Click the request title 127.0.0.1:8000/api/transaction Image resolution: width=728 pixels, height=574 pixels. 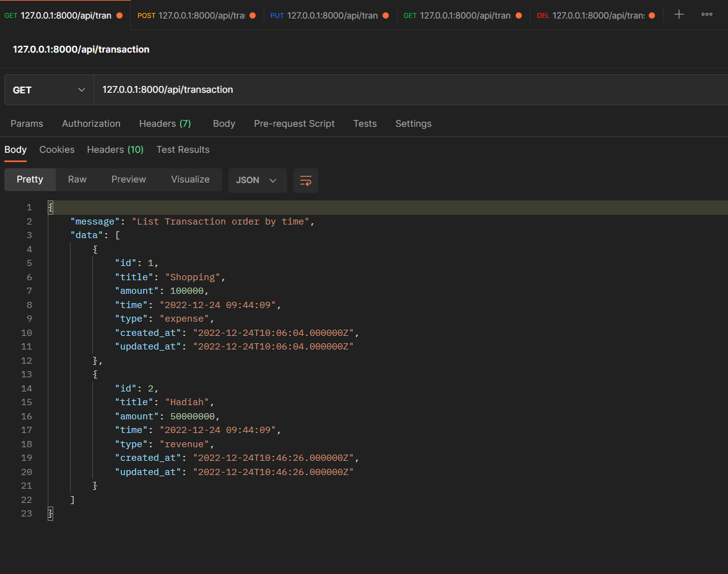[x=81, y=49]
